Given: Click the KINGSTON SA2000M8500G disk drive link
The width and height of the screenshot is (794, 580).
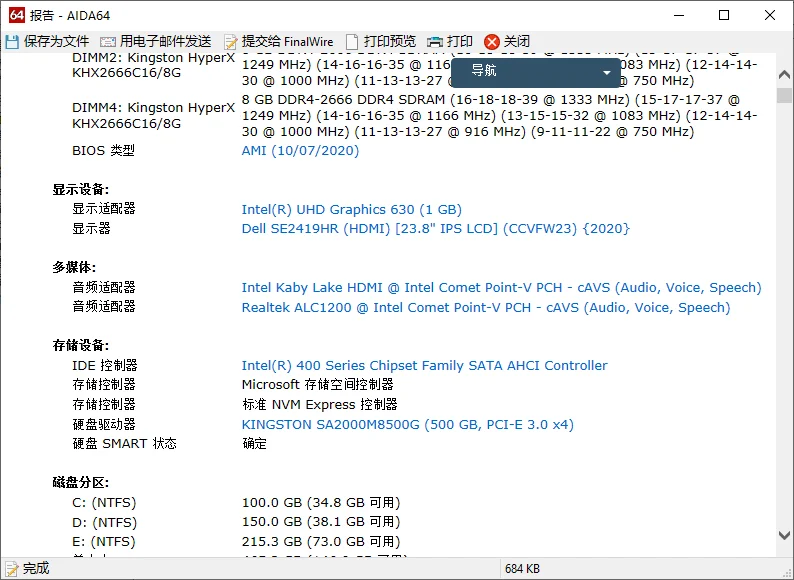Looking at the screenshot, I should pyautogui.click(x=407, y=425).
